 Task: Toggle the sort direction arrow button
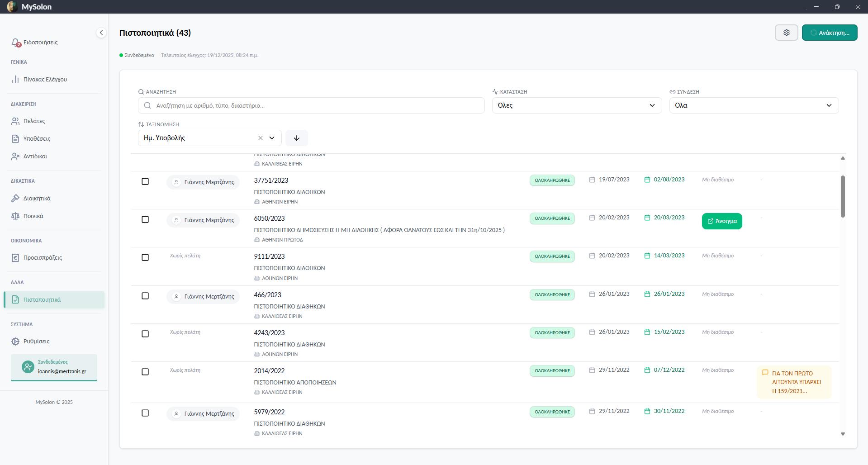tap(297, 138)
